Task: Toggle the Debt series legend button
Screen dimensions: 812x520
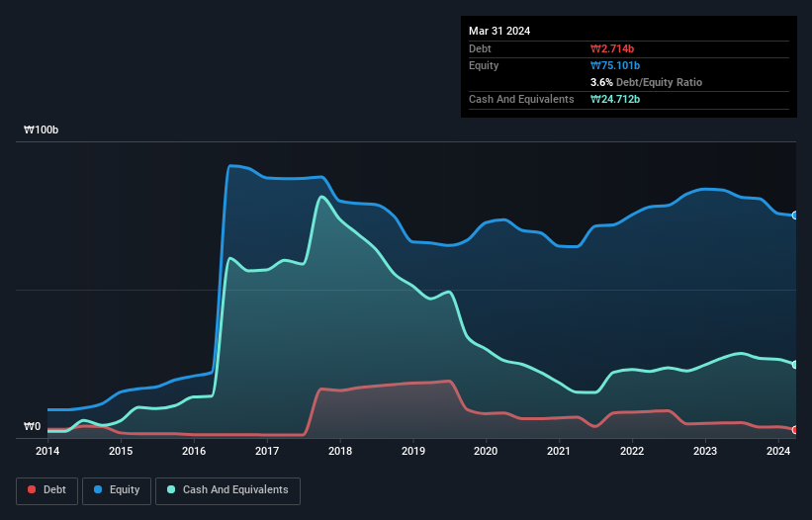Action: (x=47, y=490)
